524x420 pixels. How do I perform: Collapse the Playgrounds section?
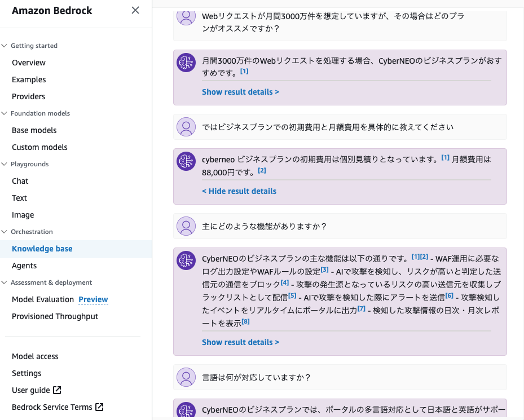click(x=5, y=164)
